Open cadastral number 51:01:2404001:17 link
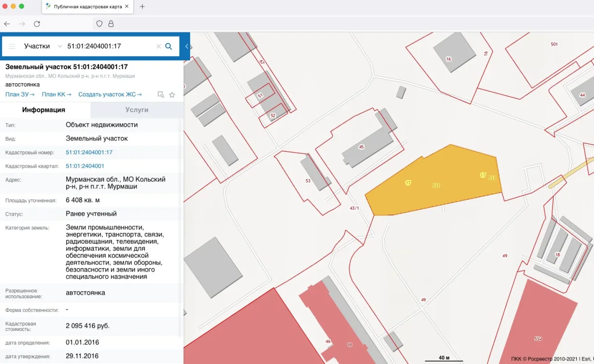Image resolution: width=594 pixels, height=364 pixels. click(89, 152)
